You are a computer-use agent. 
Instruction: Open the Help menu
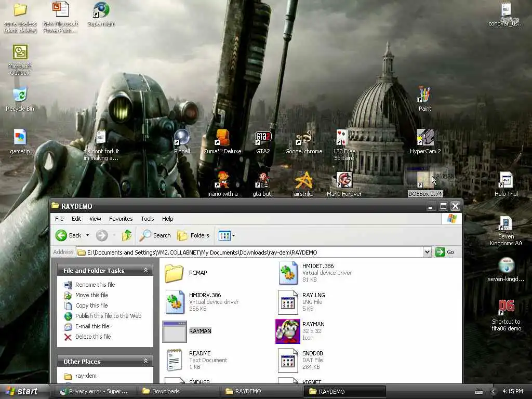click(168, 219)
